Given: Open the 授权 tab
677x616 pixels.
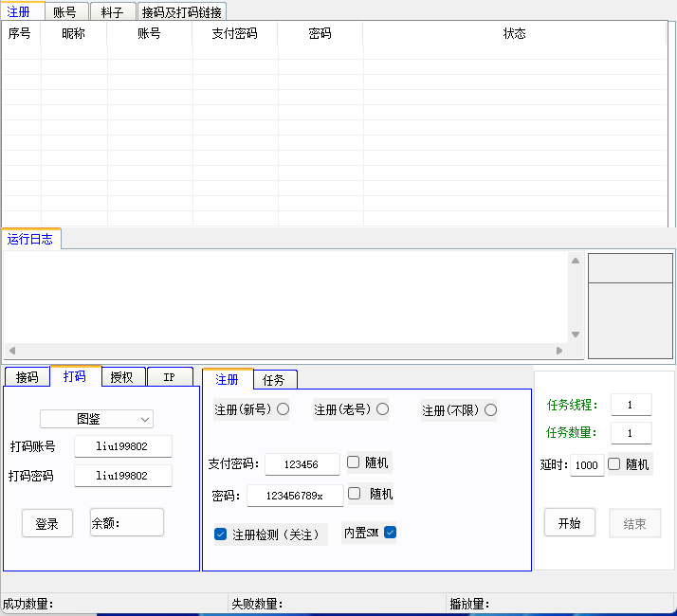Looking at the screenshot, I should click(121, 377).
